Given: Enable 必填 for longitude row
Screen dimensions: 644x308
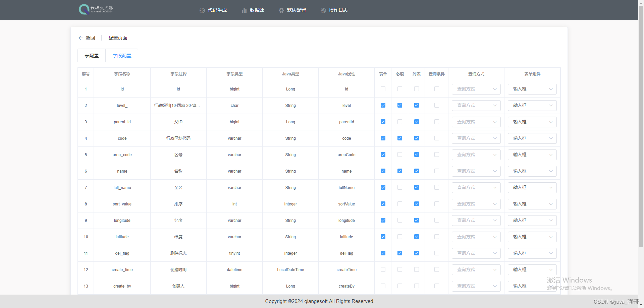Looking at the screenshot, I should [x=400, y=220].
